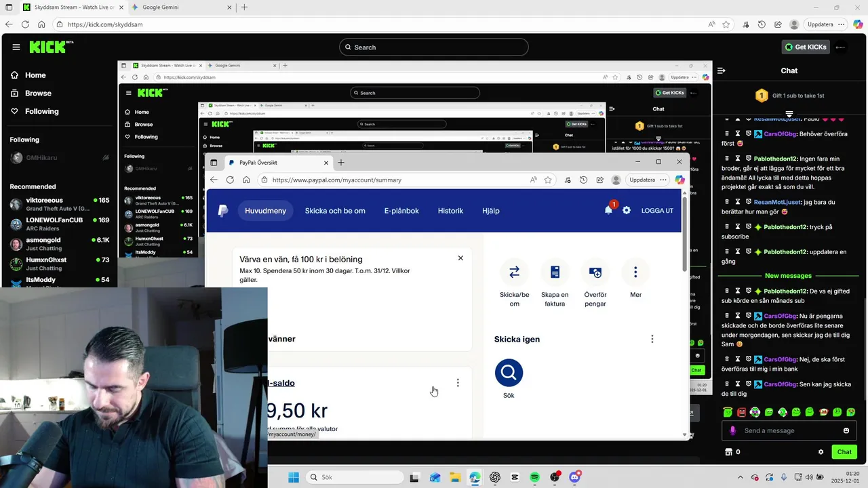Reload the PayPal page
The image size is (868, 488).
(230, 180)
